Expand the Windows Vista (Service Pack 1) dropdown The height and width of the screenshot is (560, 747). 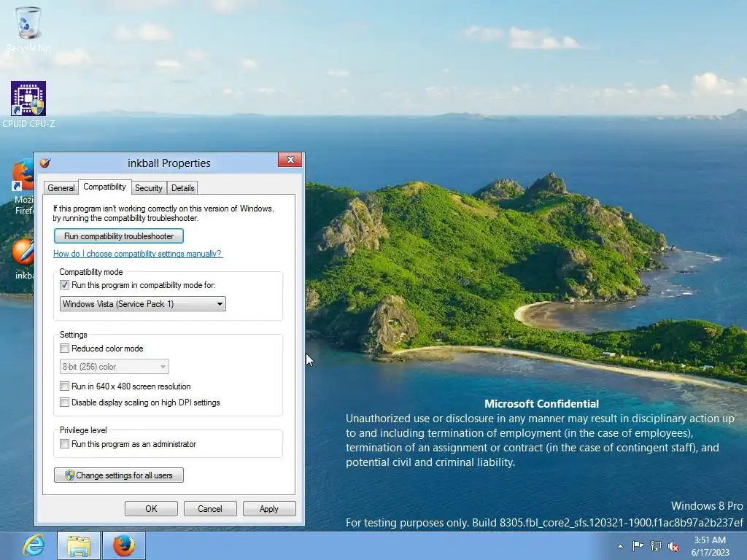[142, 304]
